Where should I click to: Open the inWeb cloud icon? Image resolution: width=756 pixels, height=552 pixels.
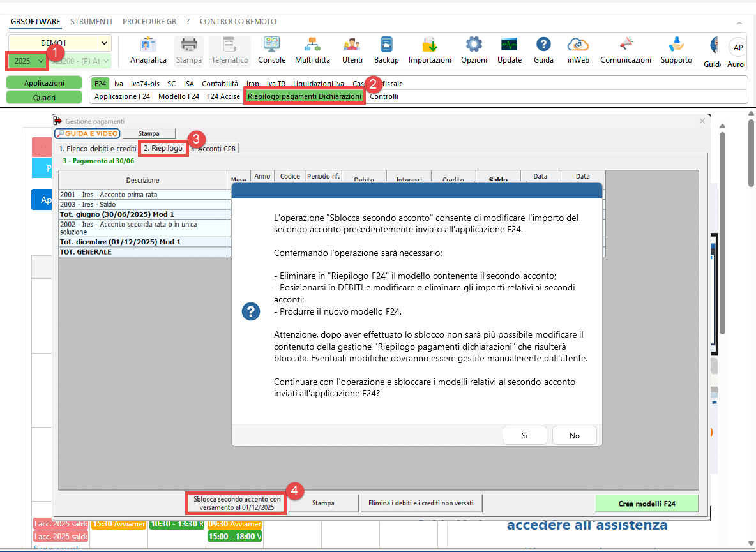tap(578, 50)
